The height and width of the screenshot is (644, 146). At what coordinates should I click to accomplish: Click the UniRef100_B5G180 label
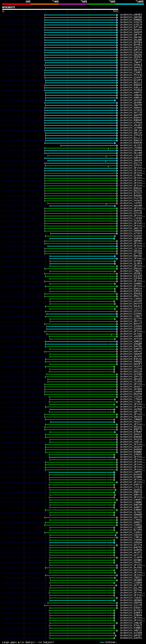131,269
